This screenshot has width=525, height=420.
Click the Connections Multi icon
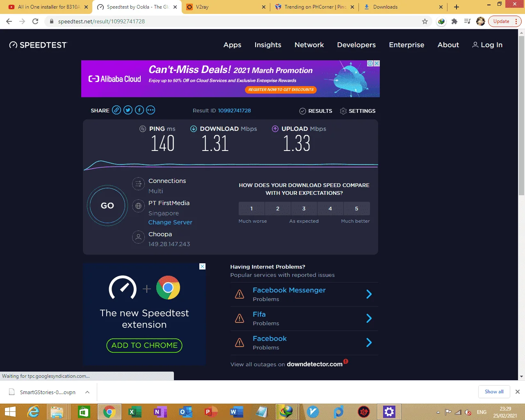click(139, 184)
